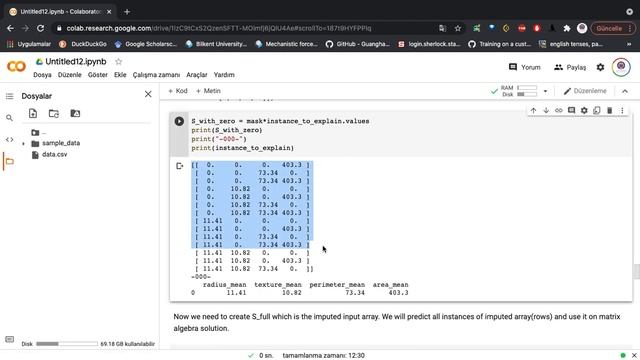Open DuckDuckGo bookmark
Viewport: 640px width, 360px height.
(x=83, y=44)
